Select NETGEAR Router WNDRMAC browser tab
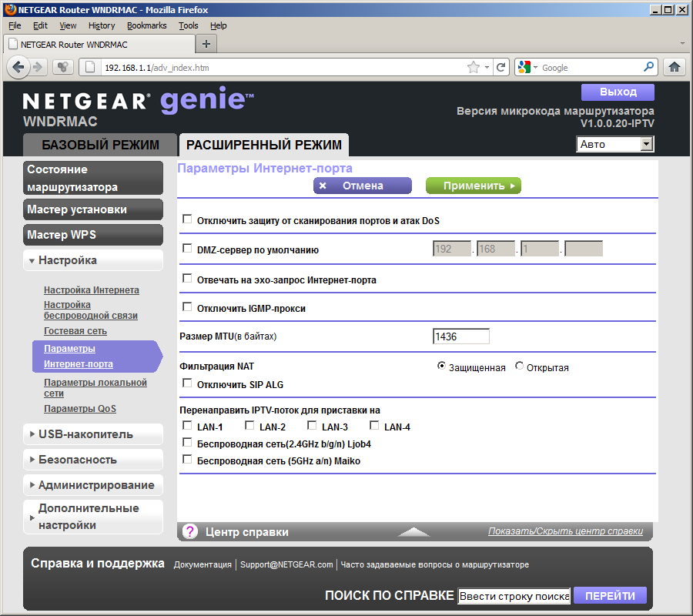The height and width of the screenshot is (616, 693). 99,44
